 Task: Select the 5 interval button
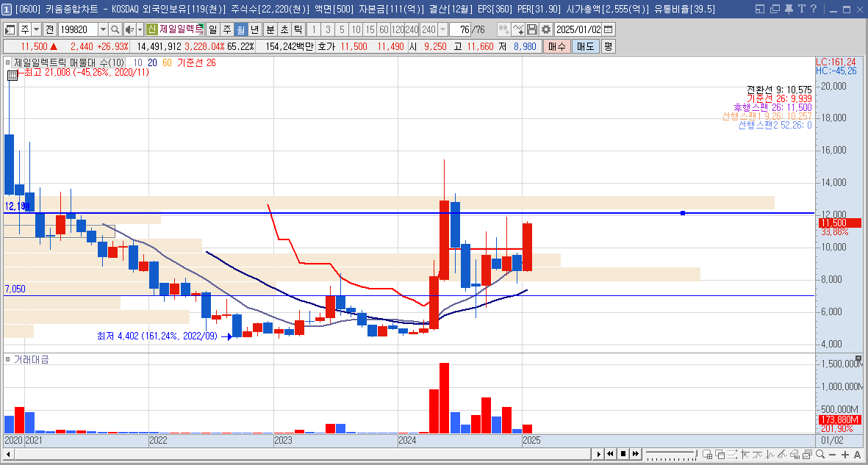[342, 29]
